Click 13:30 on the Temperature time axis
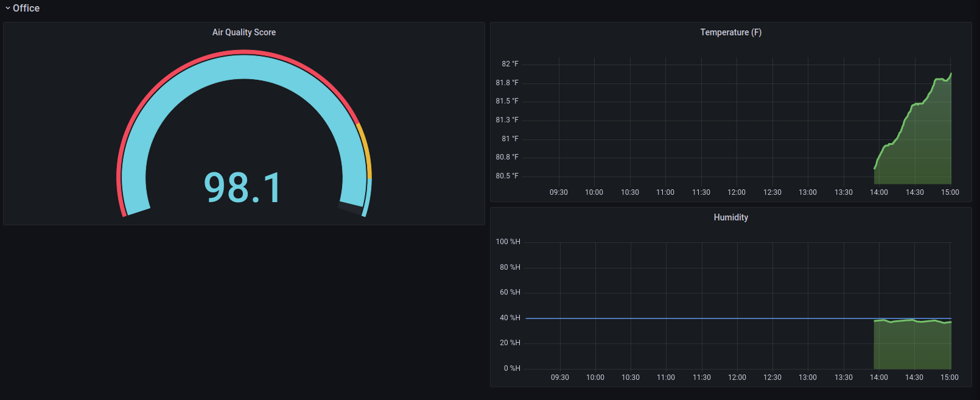The height and width of the screenshot is (400, 980). pyautogui.click(x=844, y=192)
